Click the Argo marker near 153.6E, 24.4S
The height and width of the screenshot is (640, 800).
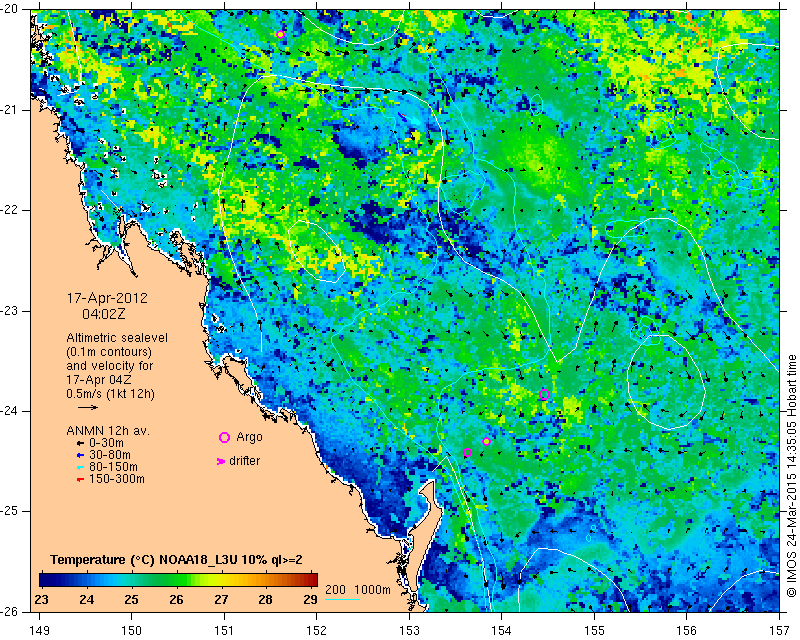[x=467, y=452]
